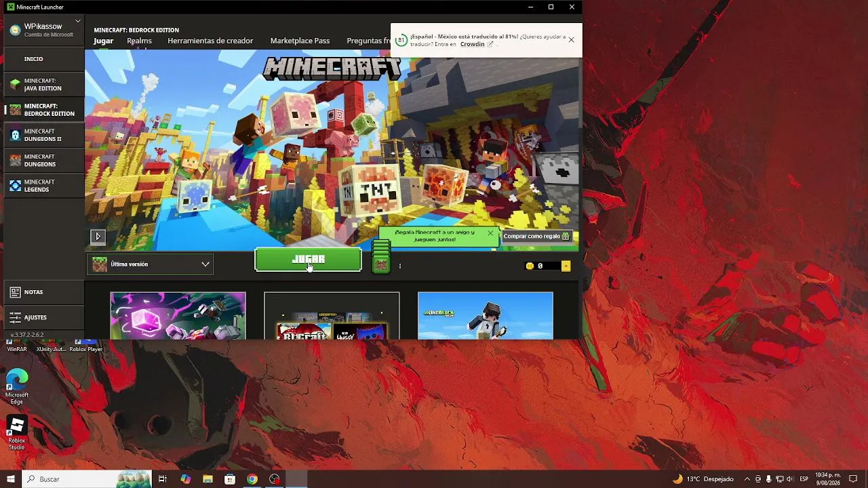Dismiss the green gift Minecraft tooltip
The height and width of the screenshot is (488, 868).
pos(490,233)
